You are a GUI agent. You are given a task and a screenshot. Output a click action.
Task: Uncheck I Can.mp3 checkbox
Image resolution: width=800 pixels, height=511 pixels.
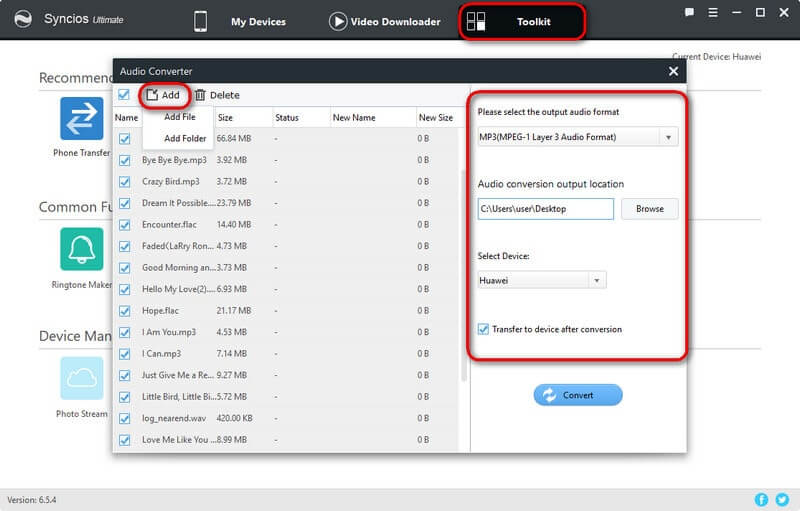tap(124, 354)
